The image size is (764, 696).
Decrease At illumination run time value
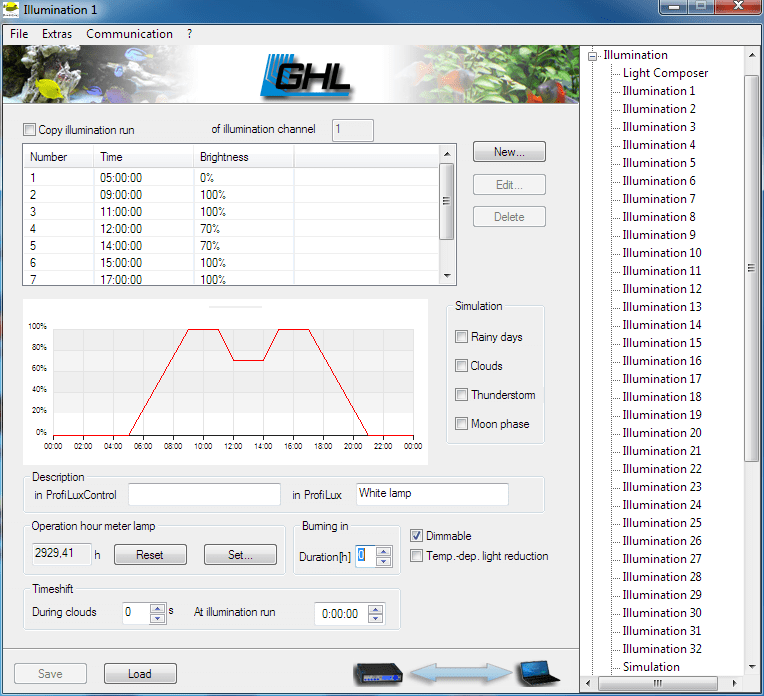pyautogui.click(x=375, y=619)
